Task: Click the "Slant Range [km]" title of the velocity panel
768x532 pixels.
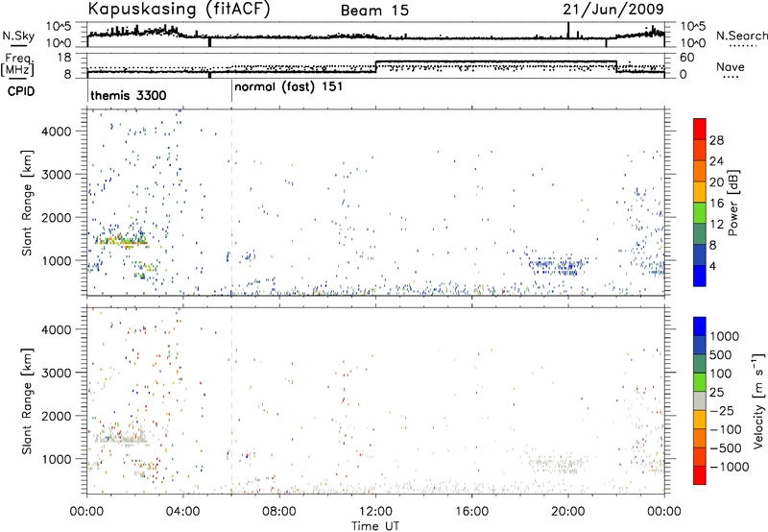Action: point(27,401)
